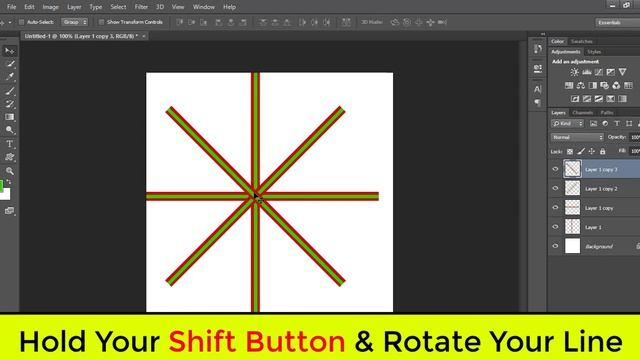
Task: Switch to the Styles tab
Action: [594, 52]
